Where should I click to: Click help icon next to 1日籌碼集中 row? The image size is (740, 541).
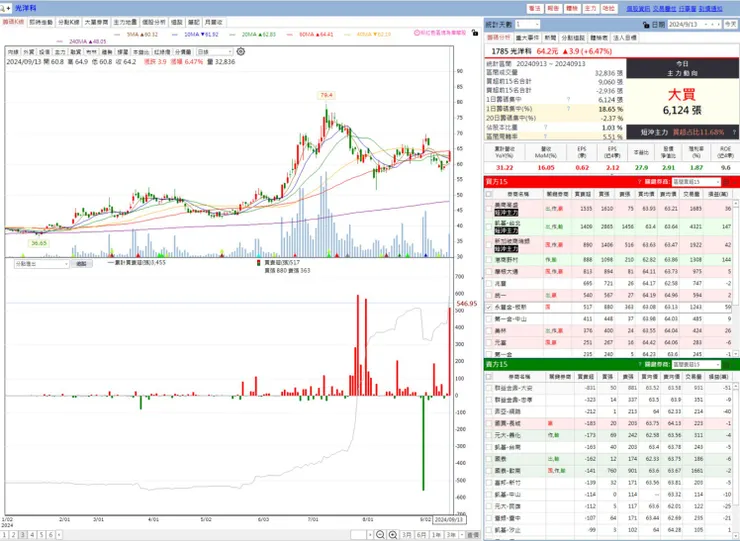tap(568, 100)
